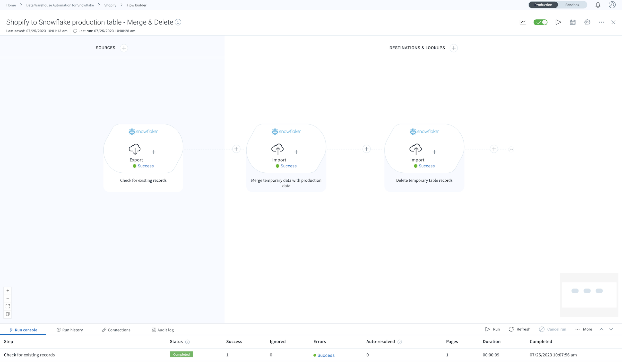
Task: Click the Delete temporary table records label
Action: coord(424,180)
